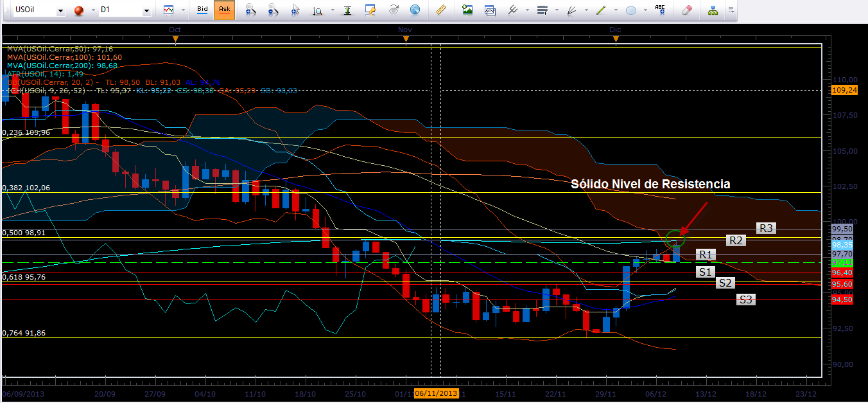This screenshot has height=403, width=868.
Task: Select the ellipse shape tool
Action: point(630,10)
